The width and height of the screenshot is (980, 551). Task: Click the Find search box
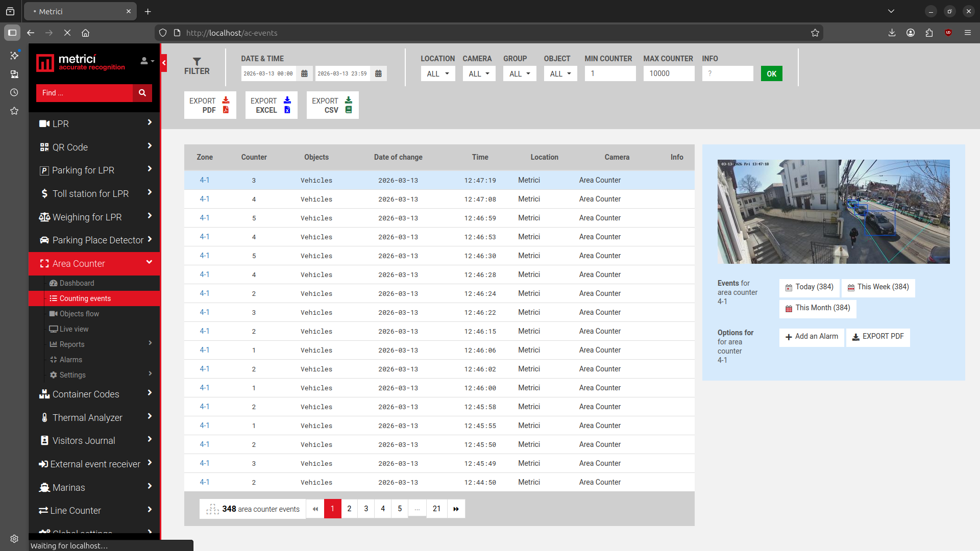coord(84,93)
